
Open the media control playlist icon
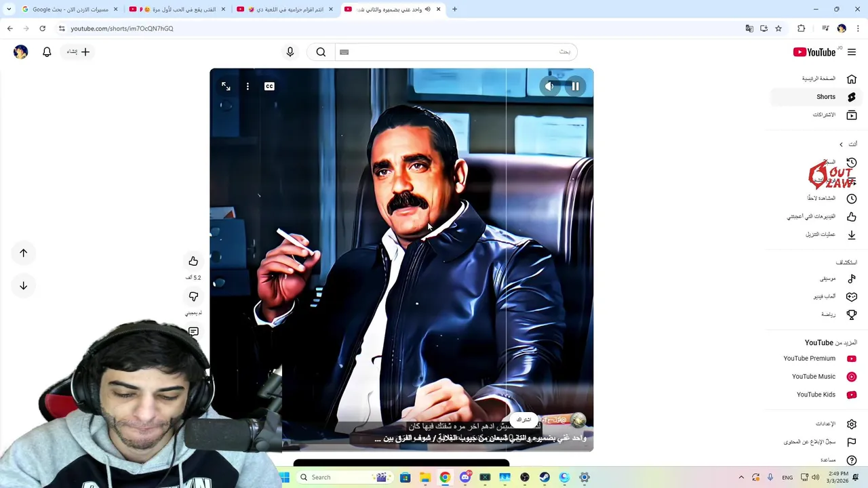pyautogui.click(x=825, y=28)
